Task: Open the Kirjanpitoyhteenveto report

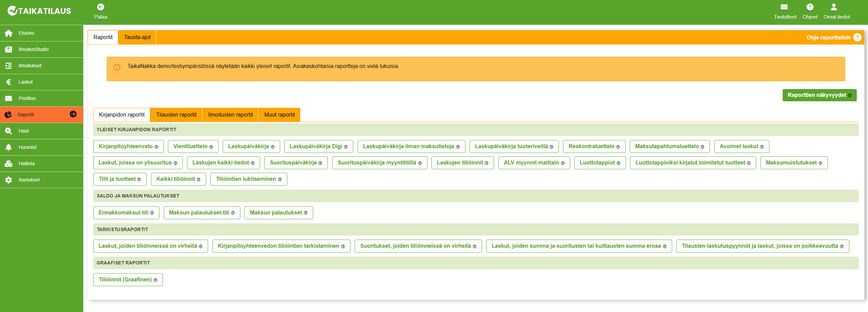Action: tap(128, 146)
